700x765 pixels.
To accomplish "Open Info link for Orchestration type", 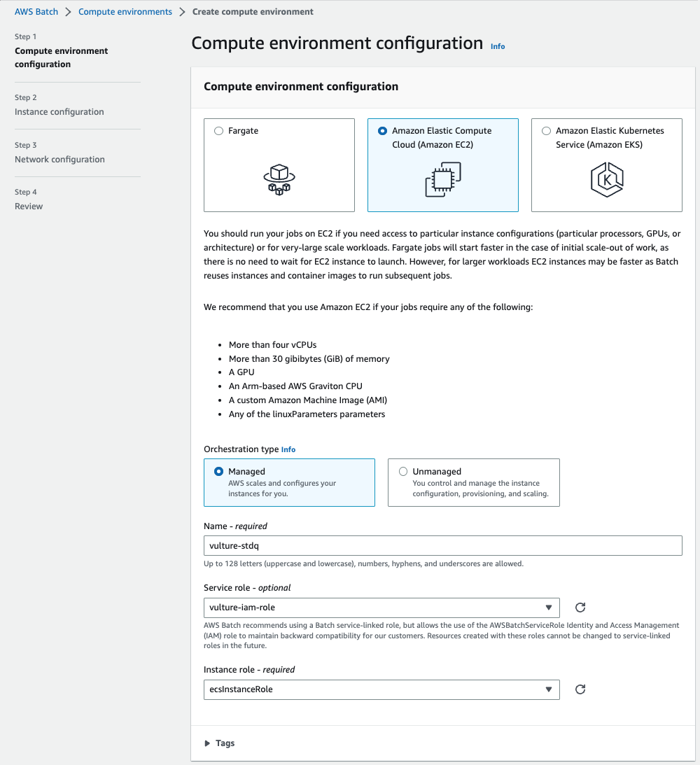I will 288,449.
